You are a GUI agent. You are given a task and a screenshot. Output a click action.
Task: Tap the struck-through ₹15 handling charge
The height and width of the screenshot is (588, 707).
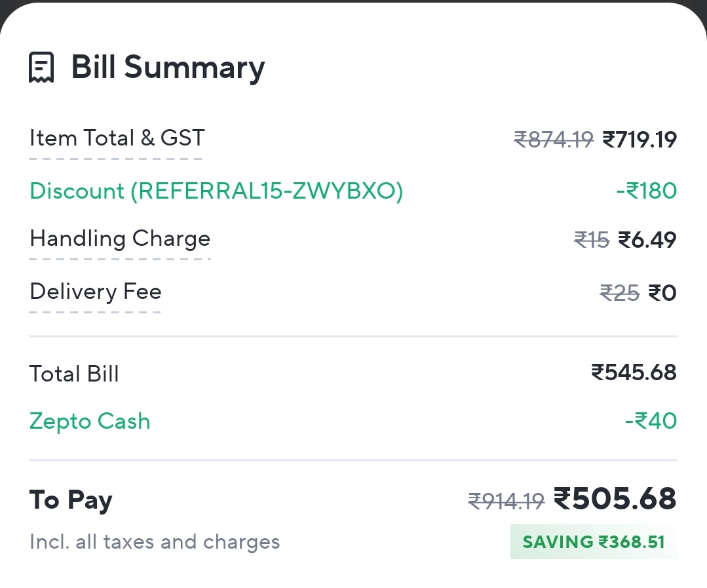(592, 240)
